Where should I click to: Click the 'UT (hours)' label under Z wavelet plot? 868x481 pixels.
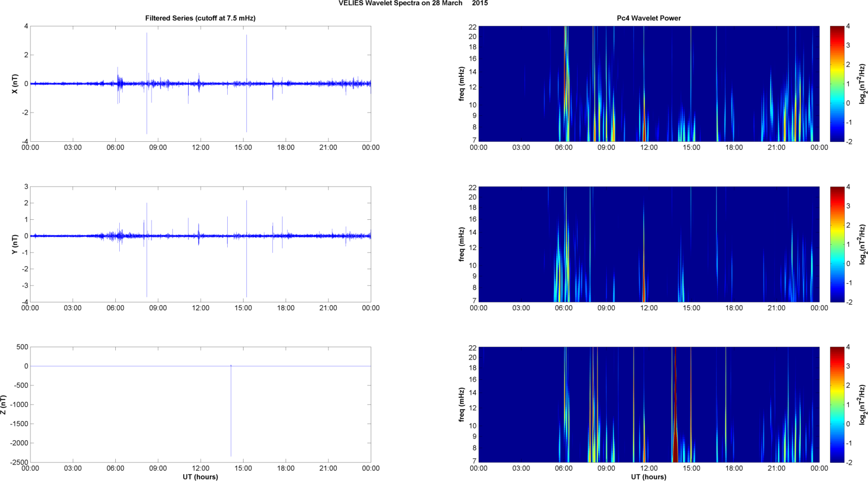648,476
